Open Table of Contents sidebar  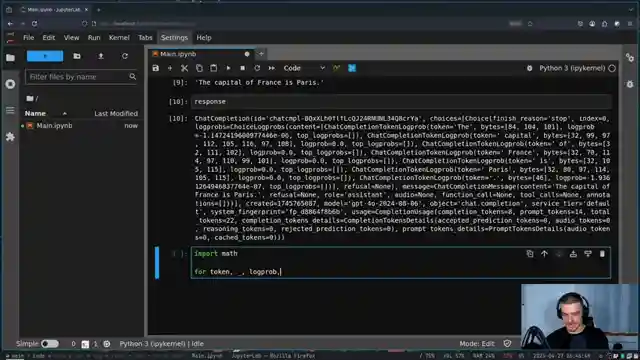pos(11,111)
